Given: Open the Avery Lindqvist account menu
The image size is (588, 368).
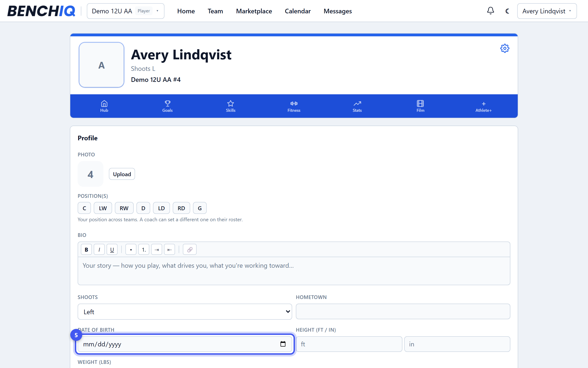Looking at the screenshot, I should click(547, 11).
